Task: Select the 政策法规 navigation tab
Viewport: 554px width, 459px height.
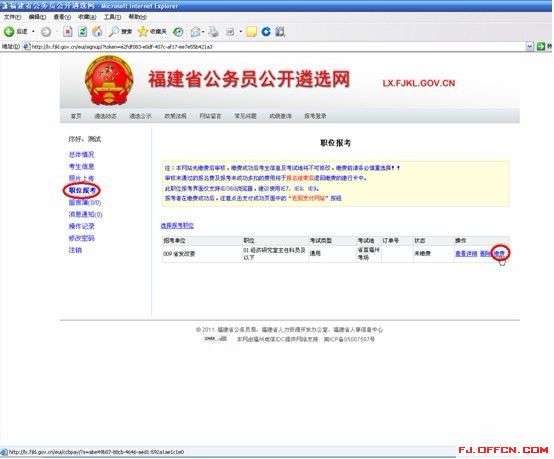Action: (175, 116)
